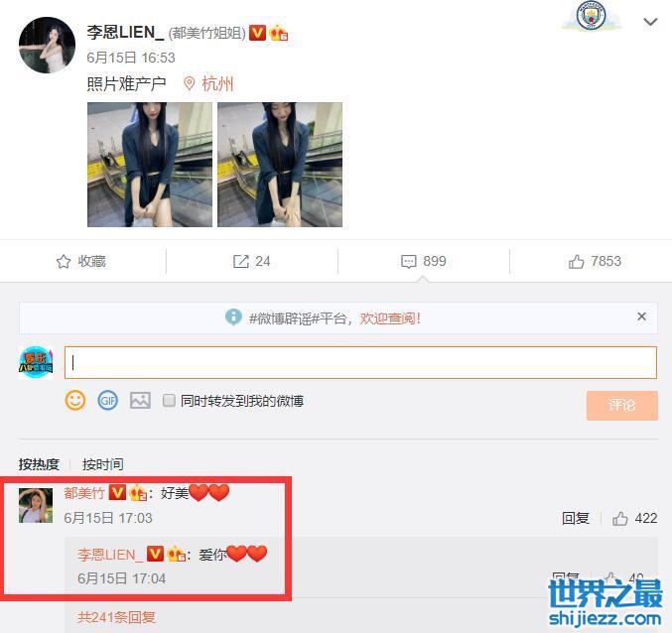The image size is (672, 633).
Task: Submit with the 评论 button
Action: 621,405
